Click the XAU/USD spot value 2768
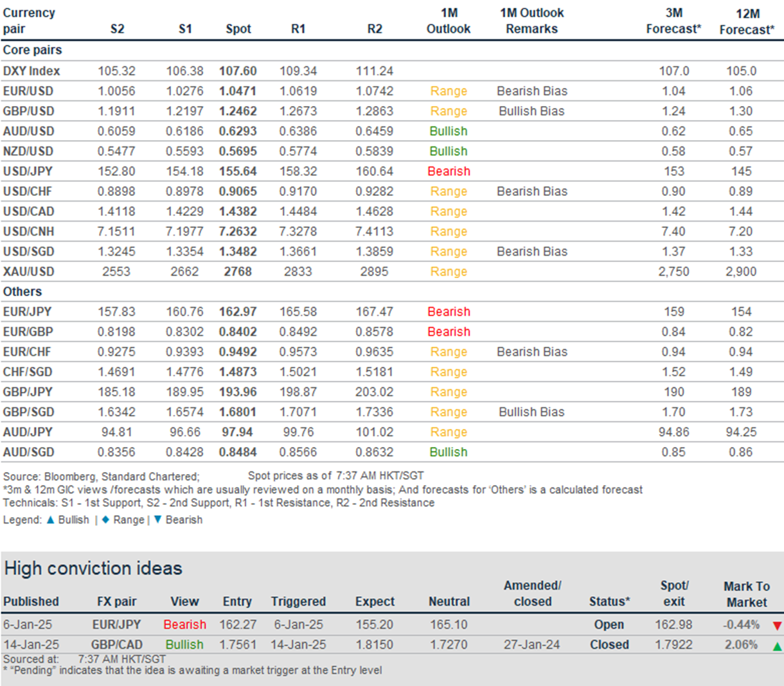 tap(238, 271)
